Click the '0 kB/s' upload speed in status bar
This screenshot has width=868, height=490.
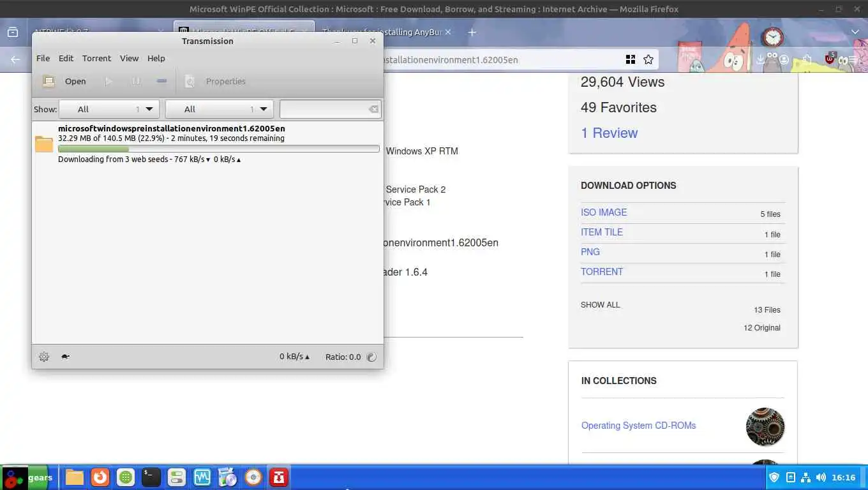click(x=294, y=357)
